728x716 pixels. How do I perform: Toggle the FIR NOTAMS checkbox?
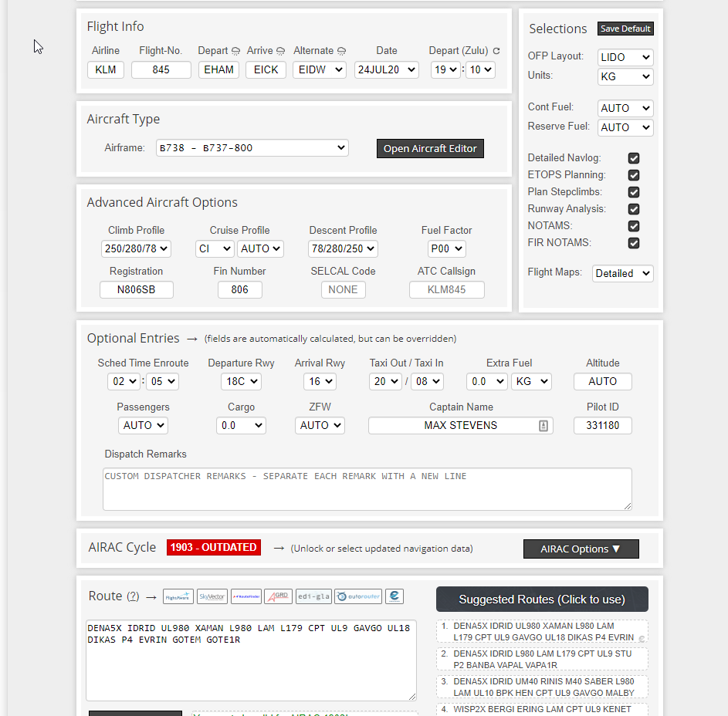tap(634, 243)
